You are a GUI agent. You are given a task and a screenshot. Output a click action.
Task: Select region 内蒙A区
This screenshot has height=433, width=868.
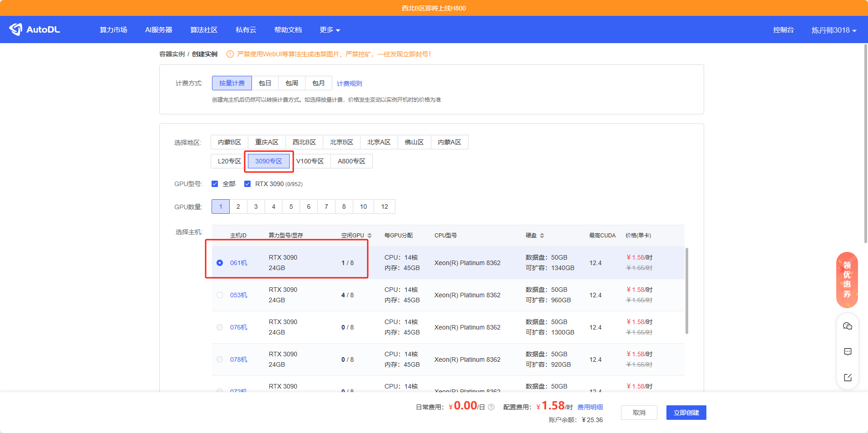[x=449, y=142]
